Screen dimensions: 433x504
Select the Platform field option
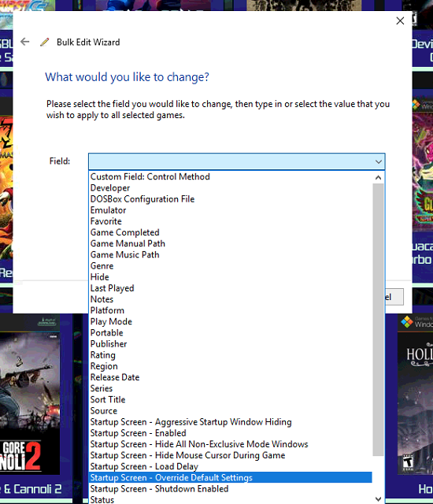231,310
